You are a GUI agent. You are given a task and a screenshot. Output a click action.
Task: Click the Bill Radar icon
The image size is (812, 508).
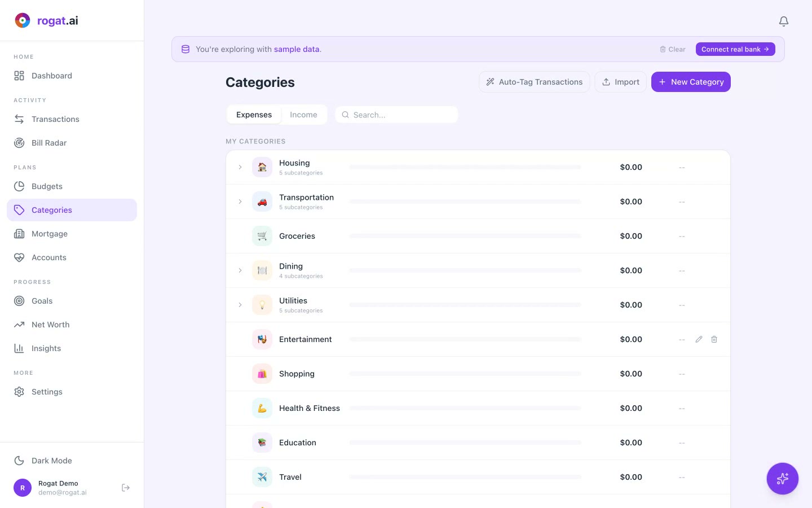coord(19,143)
